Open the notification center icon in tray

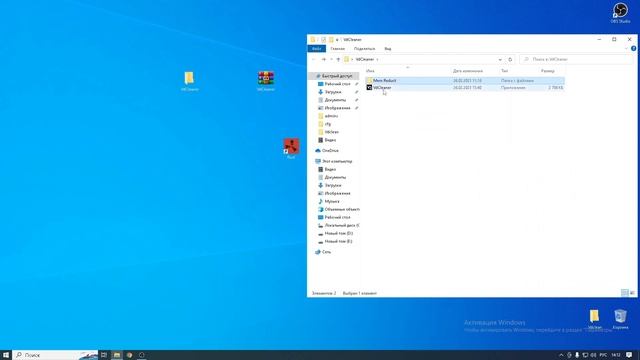(629, 355)
